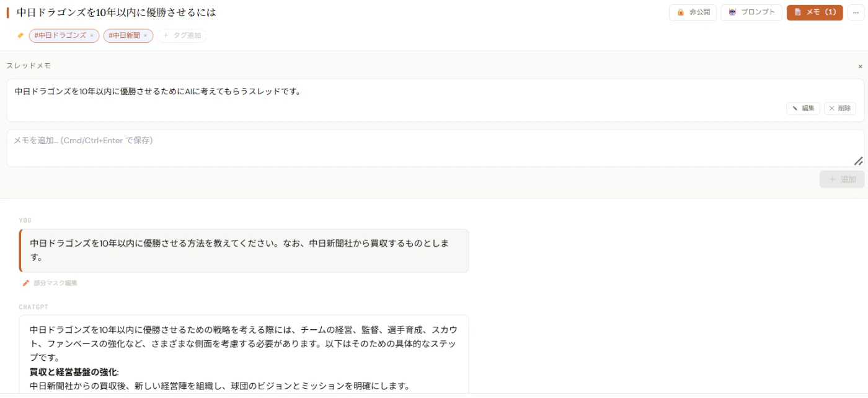
Task: Delete the memo with the 削除 button
Action: 840,108
